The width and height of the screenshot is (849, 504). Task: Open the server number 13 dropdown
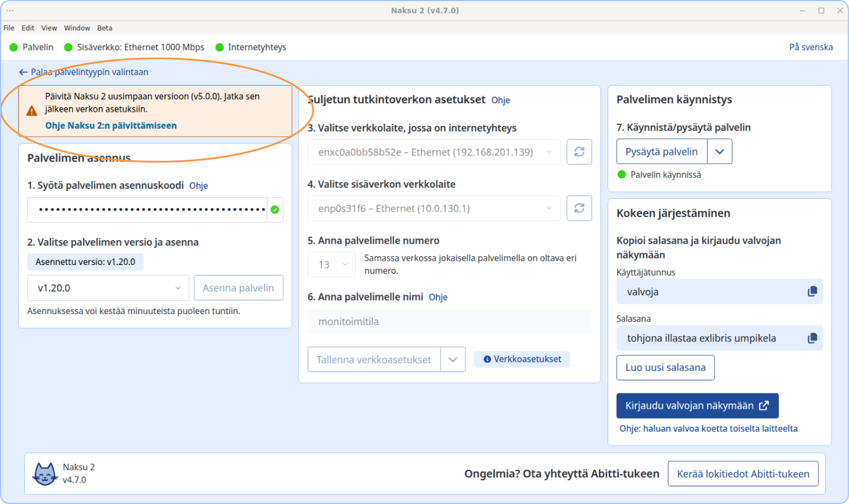click(332, 265)
